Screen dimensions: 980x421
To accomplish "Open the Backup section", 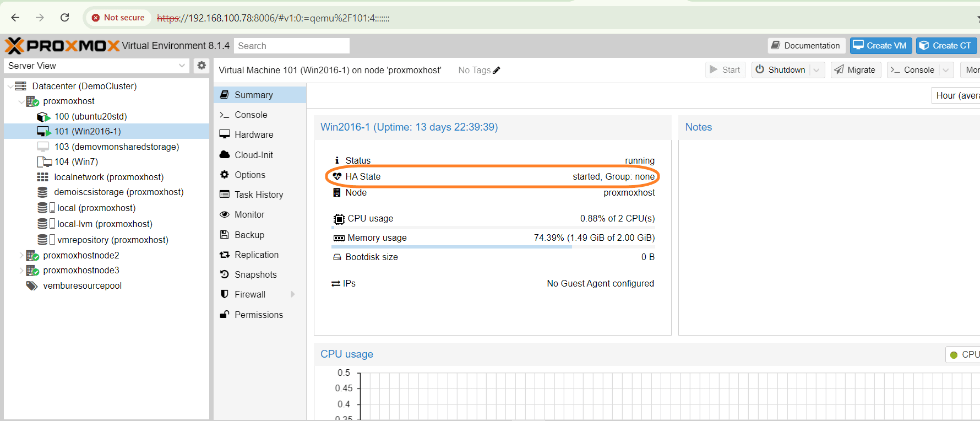I will (260, 235).
